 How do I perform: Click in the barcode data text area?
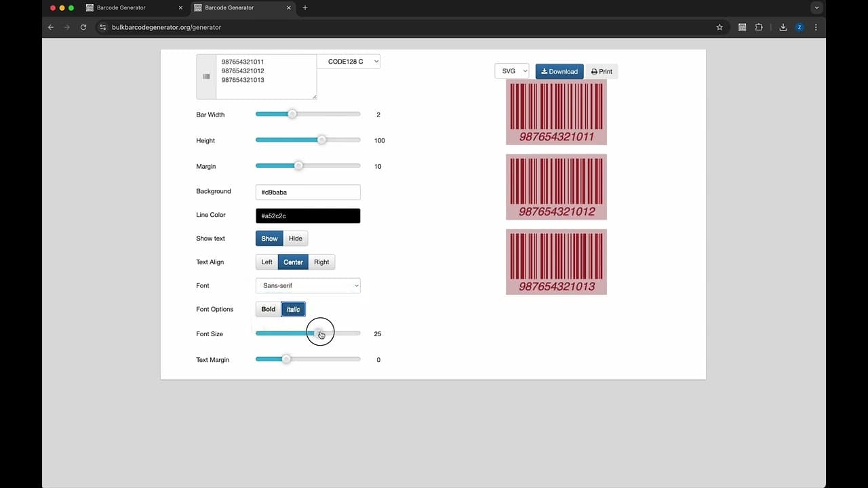point(267,77)
